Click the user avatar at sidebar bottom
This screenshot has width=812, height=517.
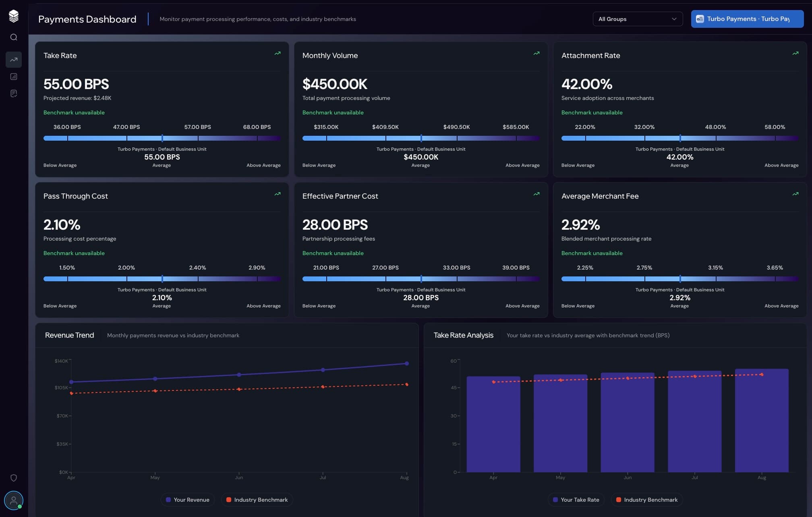tap(14, 500)
